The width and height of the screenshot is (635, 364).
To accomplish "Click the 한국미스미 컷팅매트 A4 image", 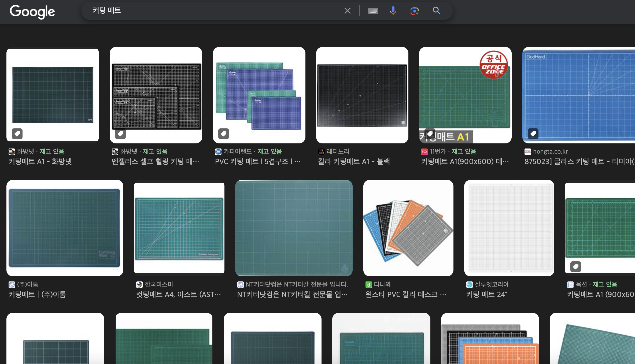I will [x=179, y=228].
